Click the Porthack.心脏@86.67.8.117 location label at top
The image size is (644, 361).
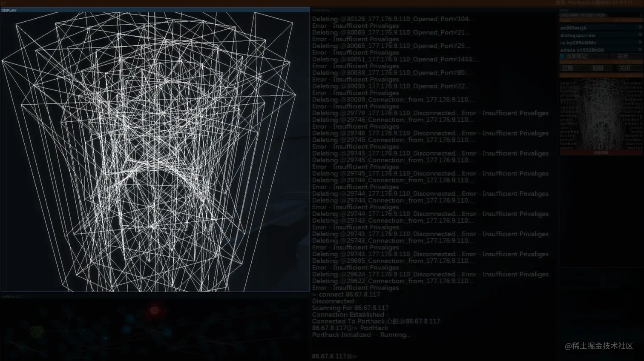click(x=594, y=3)
